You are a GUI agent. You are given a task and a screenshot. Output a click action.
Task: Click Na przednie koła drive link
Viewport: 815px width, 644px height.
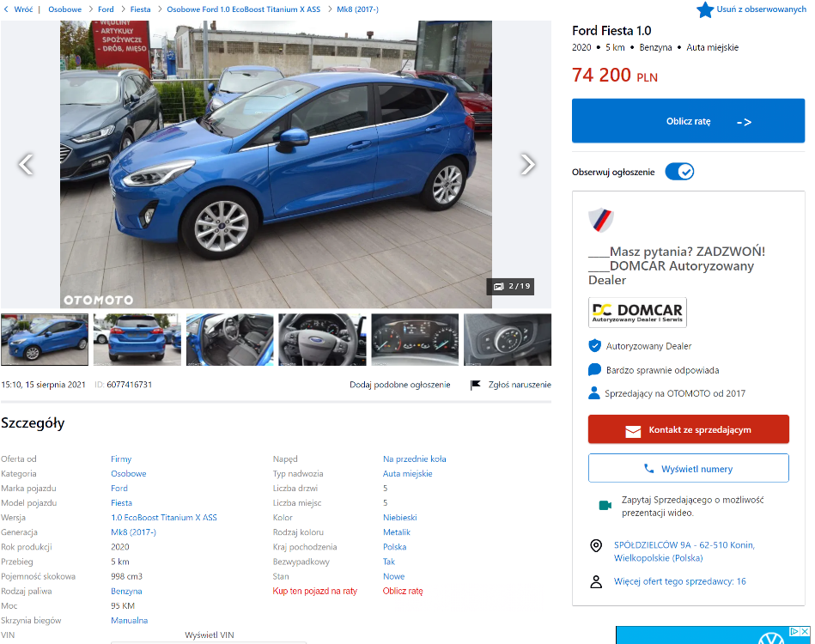pyautogui.click(x=415, y=459)
